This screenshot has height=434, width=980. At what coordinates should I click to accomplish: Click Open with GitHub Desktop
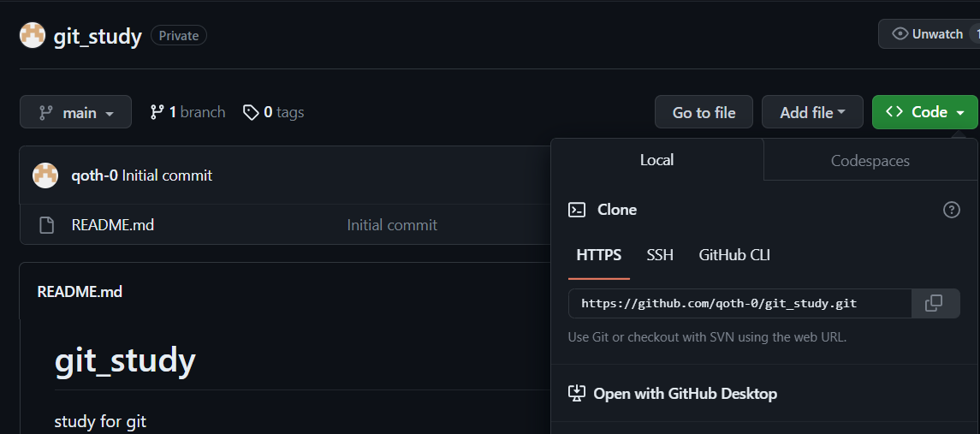pos(685,394)
